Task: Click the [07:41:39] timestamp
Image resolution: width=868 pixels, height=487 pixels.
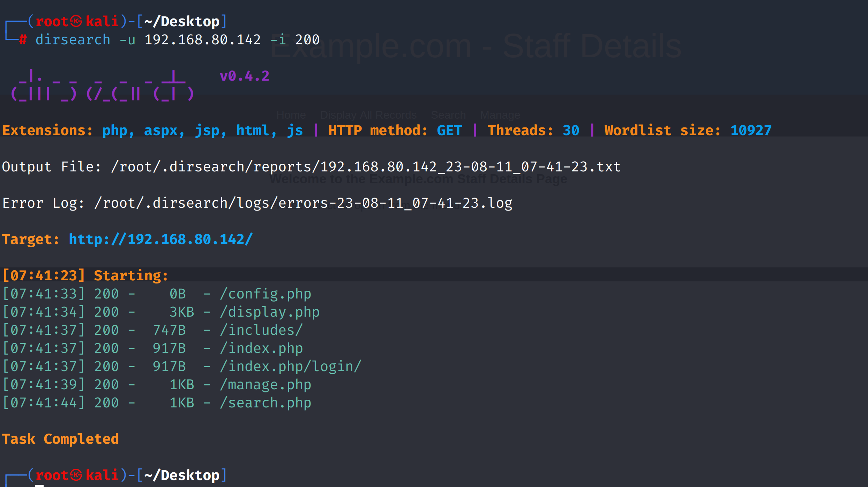Action: (44, 385)
